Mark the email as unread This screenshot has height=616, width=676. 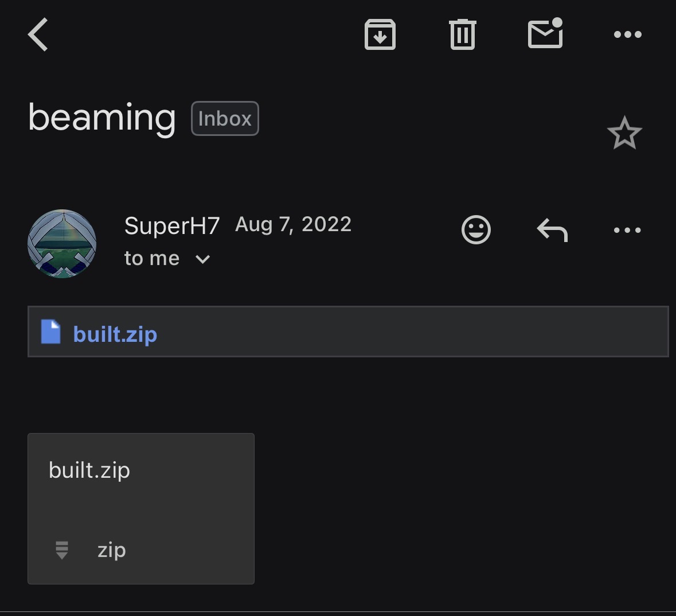click(545, 33)
